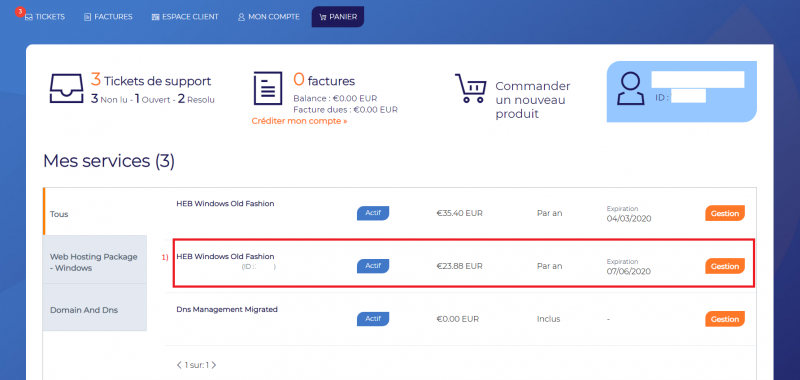Click the Créditer mon compte link
The height and width of the screenshot is (380, 800).
coord(299,121)
